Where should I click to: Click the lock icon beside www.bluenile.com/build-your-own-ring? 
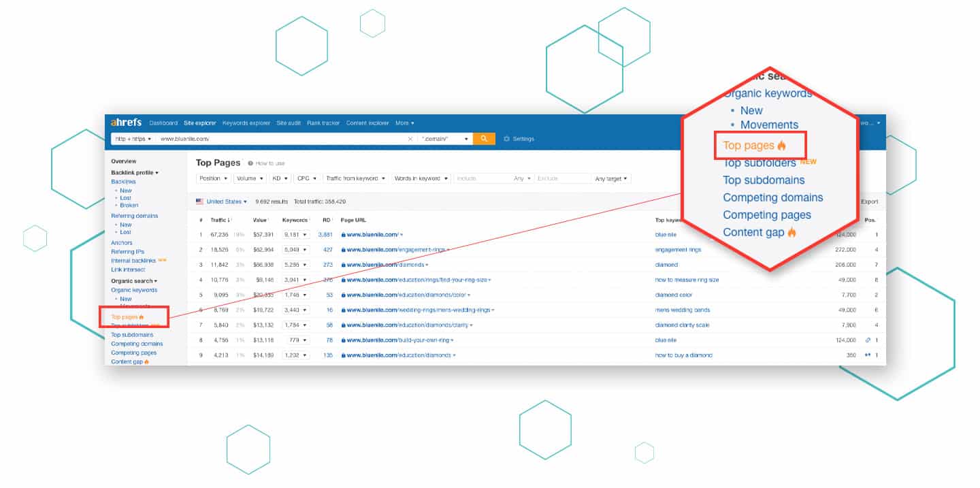344,340
